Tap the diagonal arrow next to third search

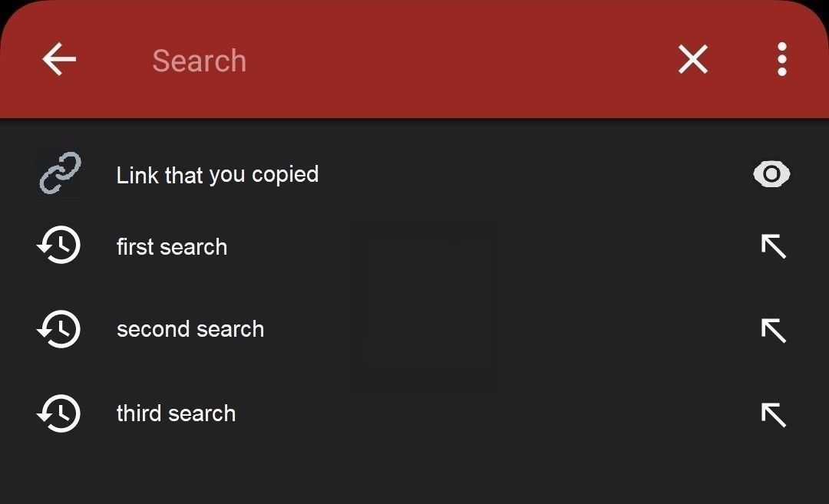[x=774, y=414]
